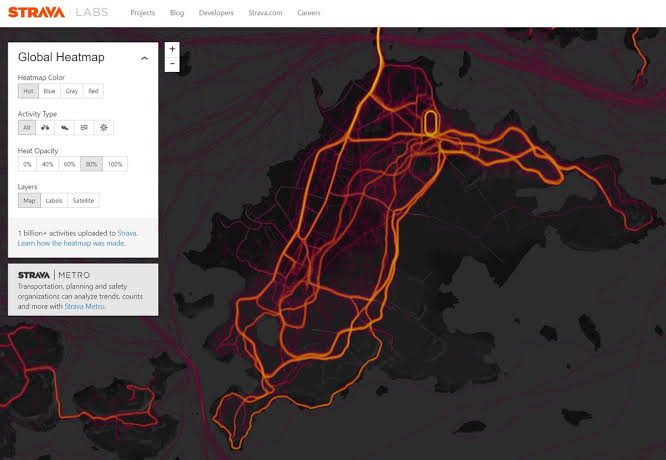Follow the Strava link in activities text

(127, 233)
